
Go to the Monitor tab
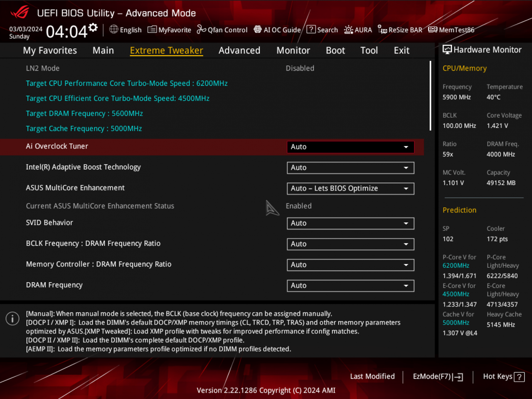click(293, 50)
